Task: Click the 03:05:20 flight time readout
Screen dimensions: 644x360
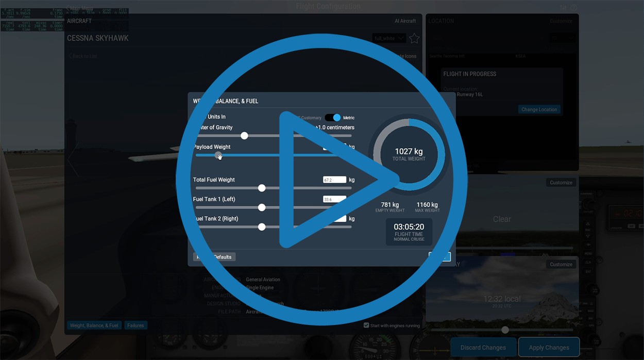Action: click(409, 227)
